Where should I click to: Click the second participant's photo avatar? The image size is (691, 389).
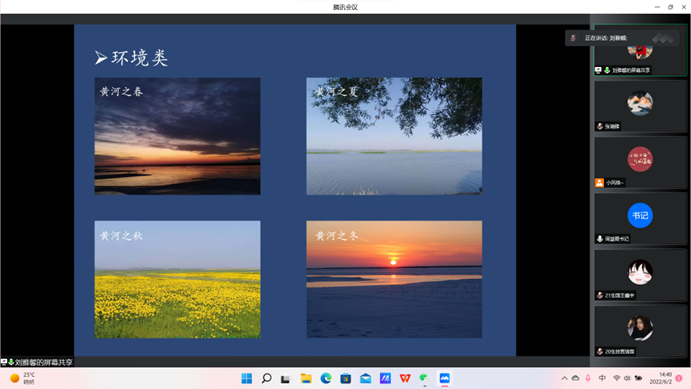coord(640,103)
